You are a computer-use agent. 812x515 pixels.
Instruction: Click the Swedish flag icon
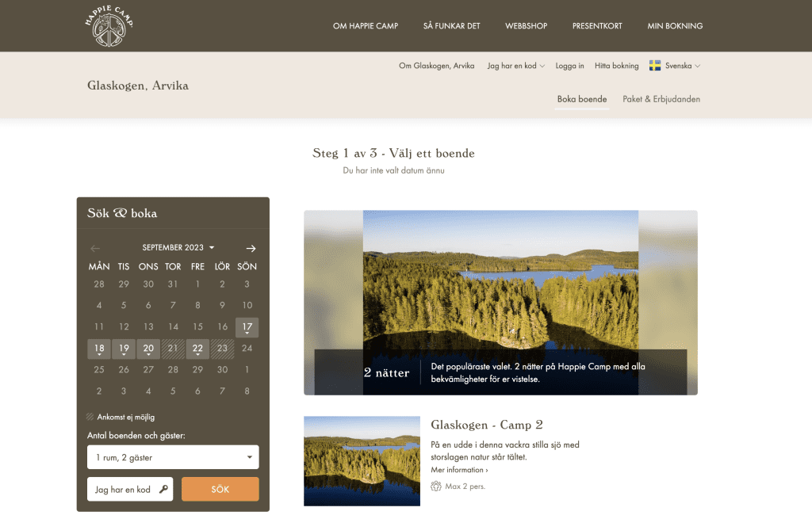click(x=655, y=66)
